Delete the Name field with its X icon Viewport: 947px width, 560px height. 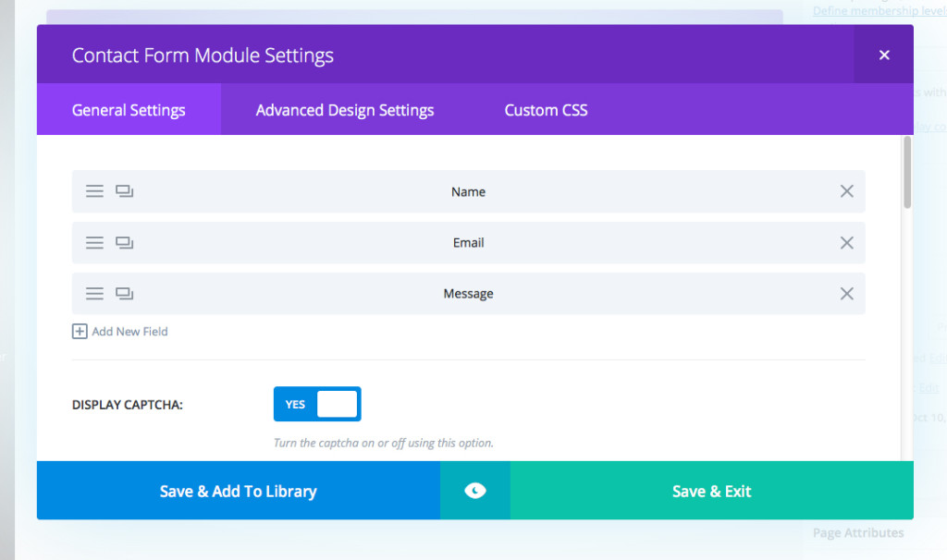coord(846,191)
